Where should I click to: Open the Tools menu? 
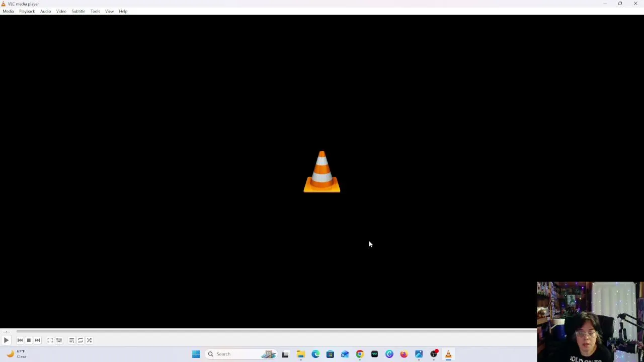coord(95,11)
